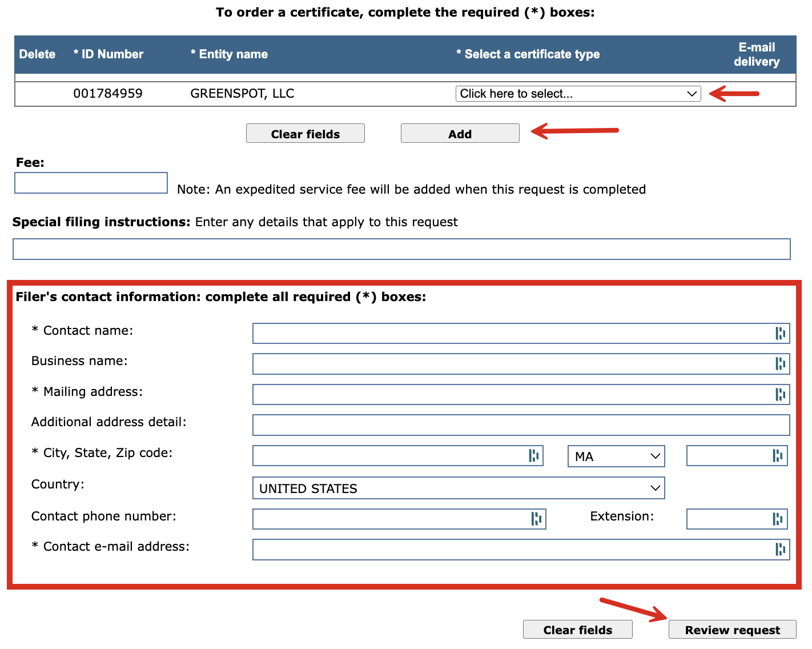812x649 pixels.
Task: Open the certificate type dropdown
Action: pyautogui.click(x=578, y=94)
